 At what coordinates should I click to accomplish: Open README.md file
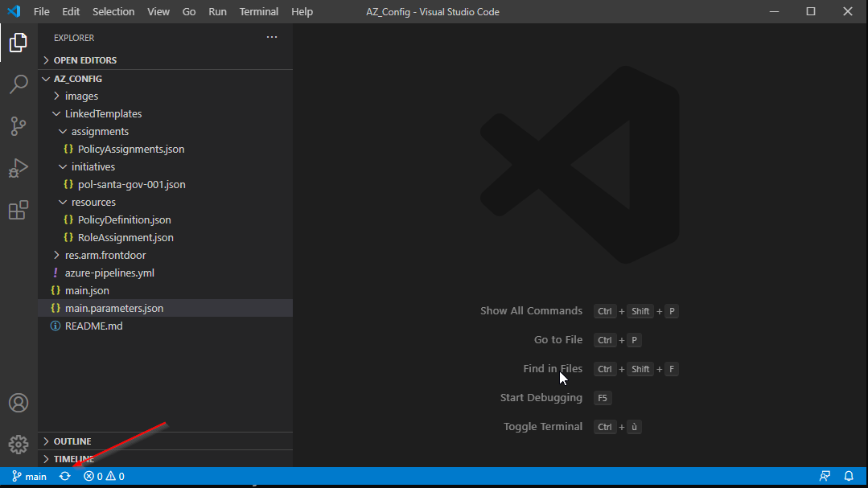(x=94, y=326)
